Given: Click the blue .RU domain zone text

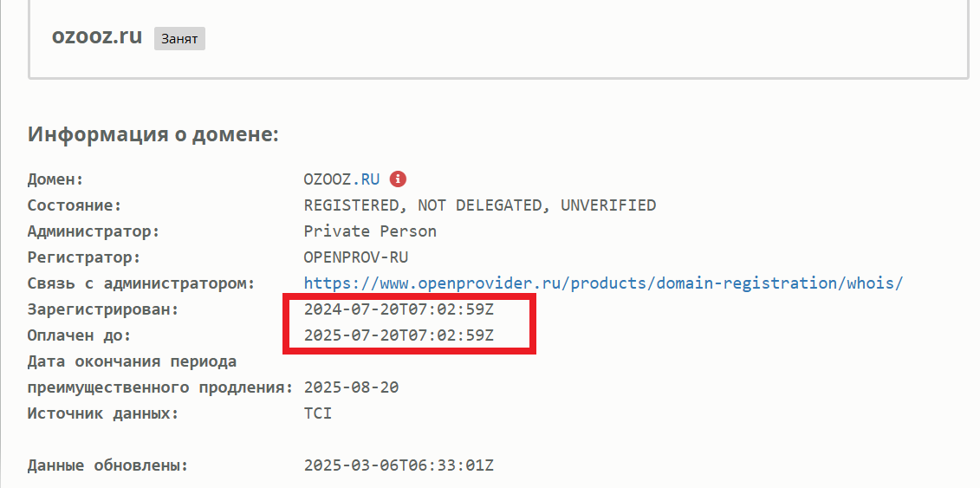Looking at the screenshot, I should pyautogui.click(x=366, y=179).
